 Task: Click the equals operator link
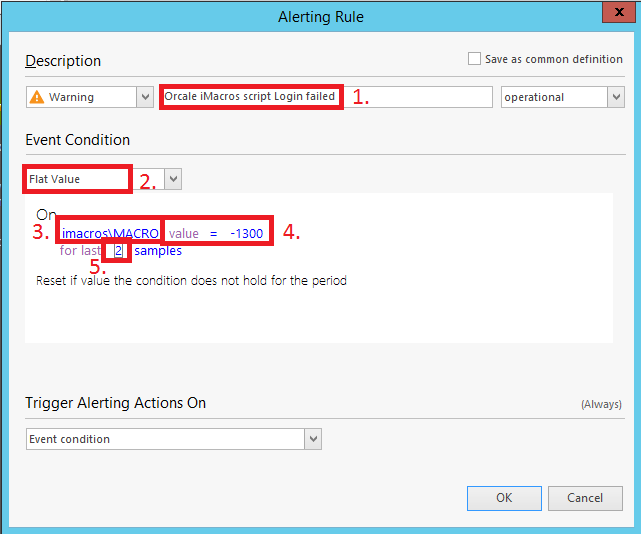tap(213, 234)
